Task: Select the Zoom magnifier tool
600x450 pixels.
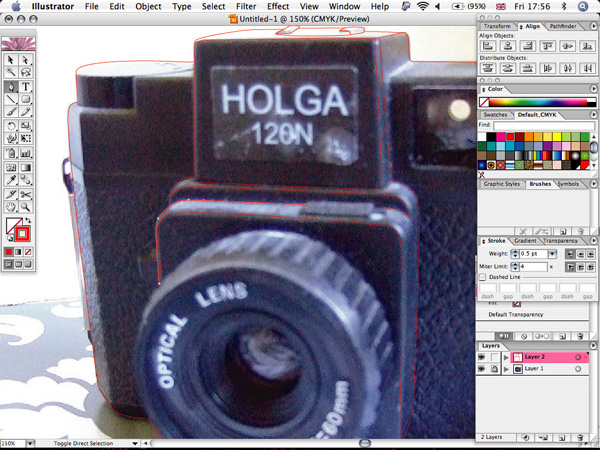Action: tap(25, 207)
